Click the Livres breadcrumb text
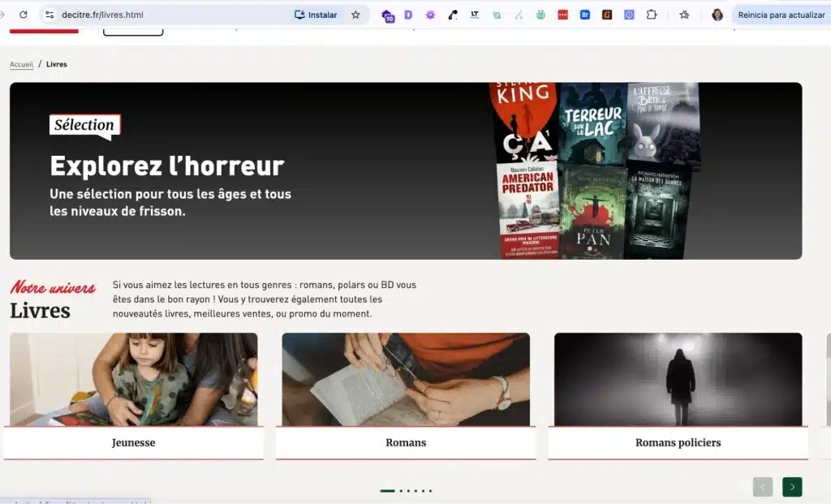 (57, 64)
